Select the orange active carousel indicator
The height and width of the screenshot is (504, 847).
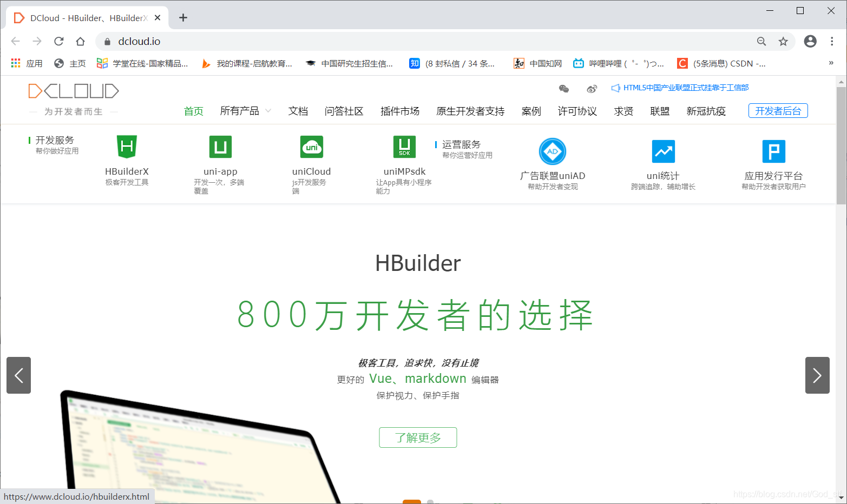(412, 502)
